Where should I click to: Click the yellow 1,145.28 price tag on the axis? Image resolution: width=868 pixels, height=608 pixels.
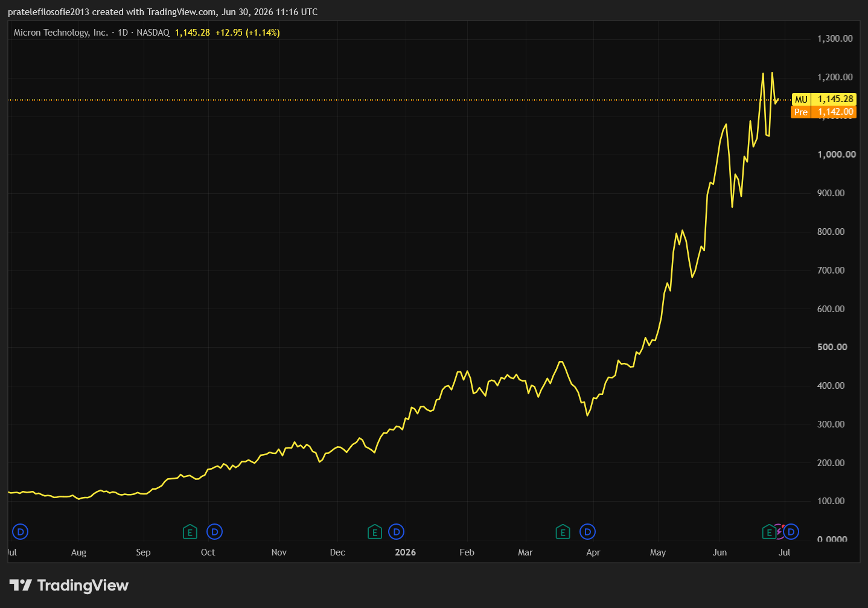(x=835, y=99)
